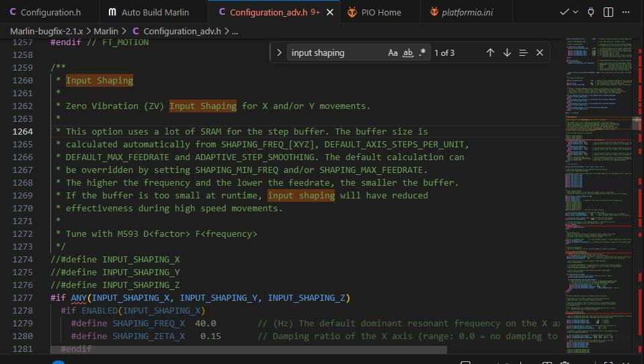Split the editor to the right
The image size is (644, 364).
tap(608, 12)
